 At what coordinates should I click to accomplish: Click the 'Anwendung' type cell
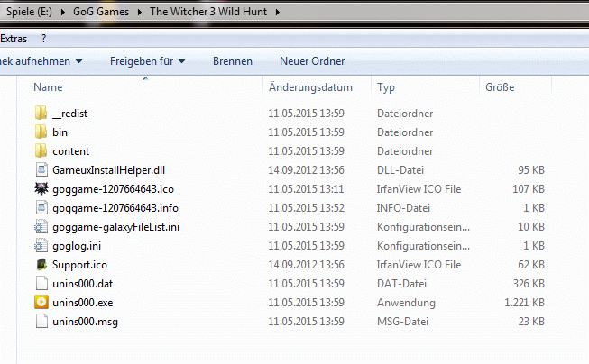[x=406, y=303]
